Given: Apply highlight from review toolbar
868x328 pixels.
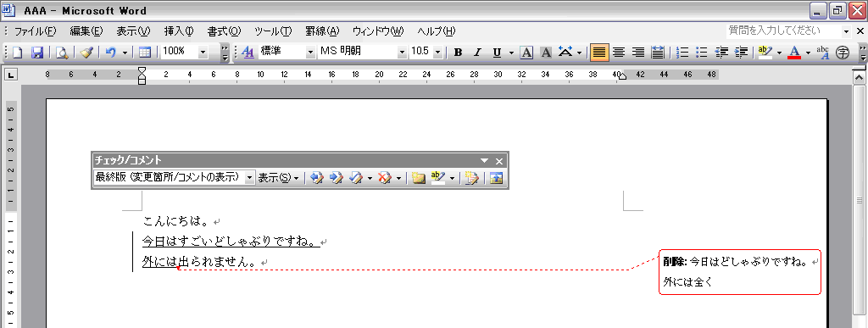Looking at the screenshot, I should point(438,177).
